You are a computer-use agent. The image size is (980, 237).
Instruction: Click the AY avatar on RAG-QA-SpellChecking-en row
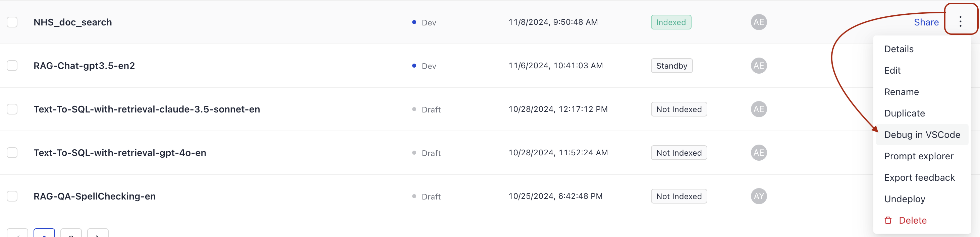point(759,196)
